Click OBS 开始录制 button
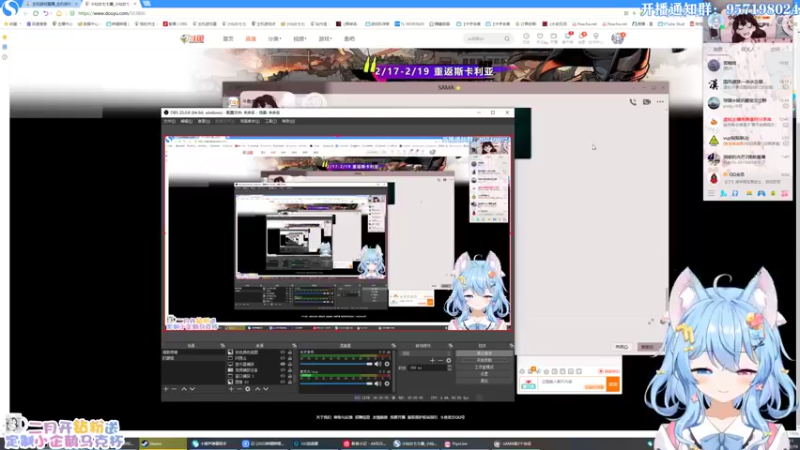 (x=484, y=360)
